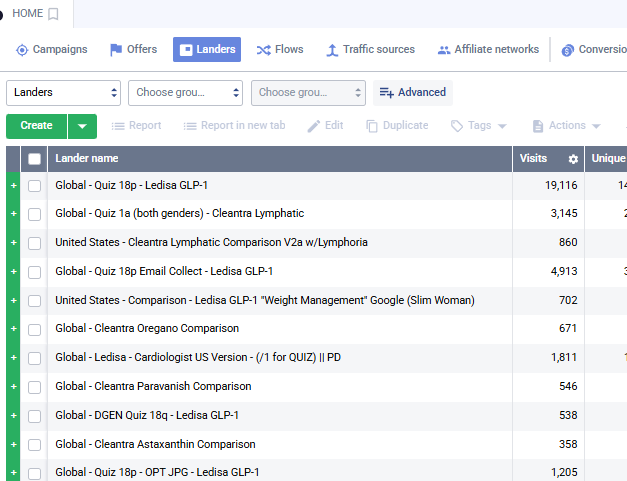Check box for Quiz 18p - OPT JPG row
Screen dimensions: 627x481
(34, 474)
